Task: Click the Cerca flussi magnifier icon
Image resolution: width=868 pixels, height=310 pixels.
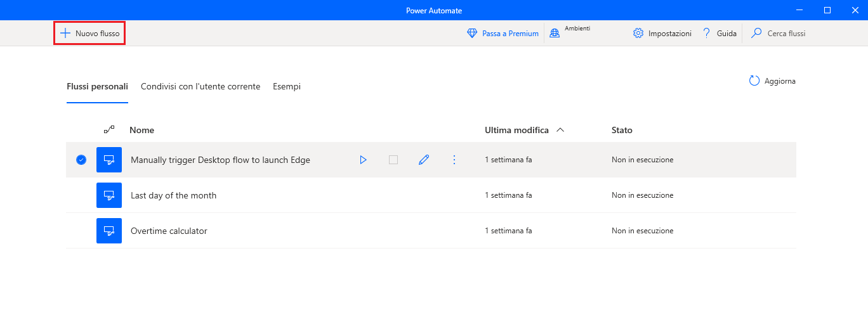Action: pyautogui.click(x=756, y=34)
